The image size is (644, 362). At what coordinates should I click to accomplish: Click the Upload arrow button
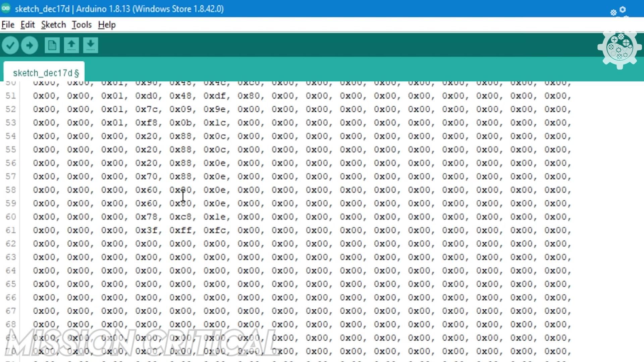click(x=30, y=45)
